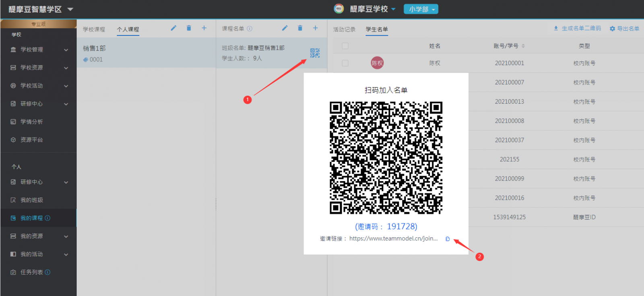Sort by the 账号/学号 column arrows
The image size is (644, 296).
pos(523,46)
